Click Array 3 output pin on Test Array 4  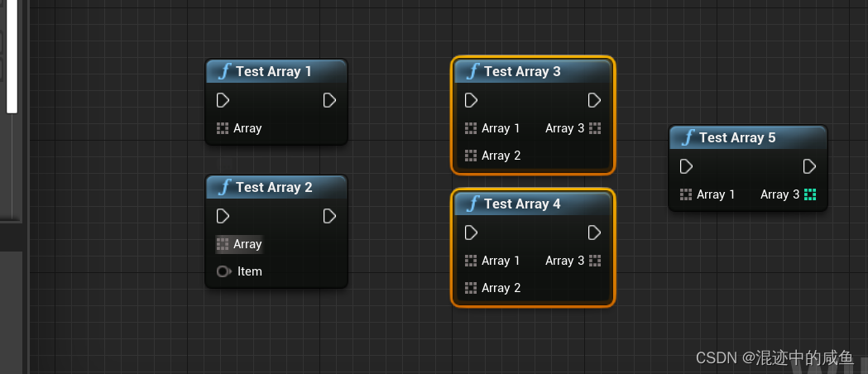(595, 261)
